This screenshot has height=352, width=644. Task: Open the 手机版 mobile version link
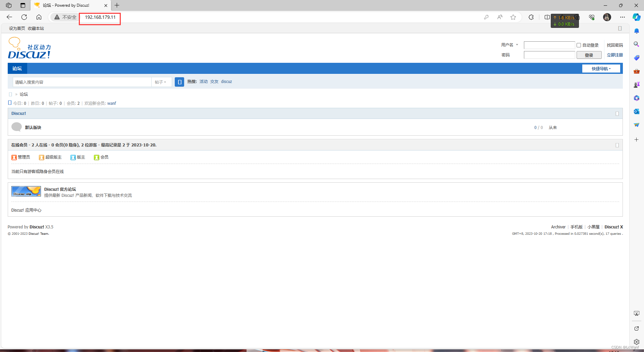point(577,227)
